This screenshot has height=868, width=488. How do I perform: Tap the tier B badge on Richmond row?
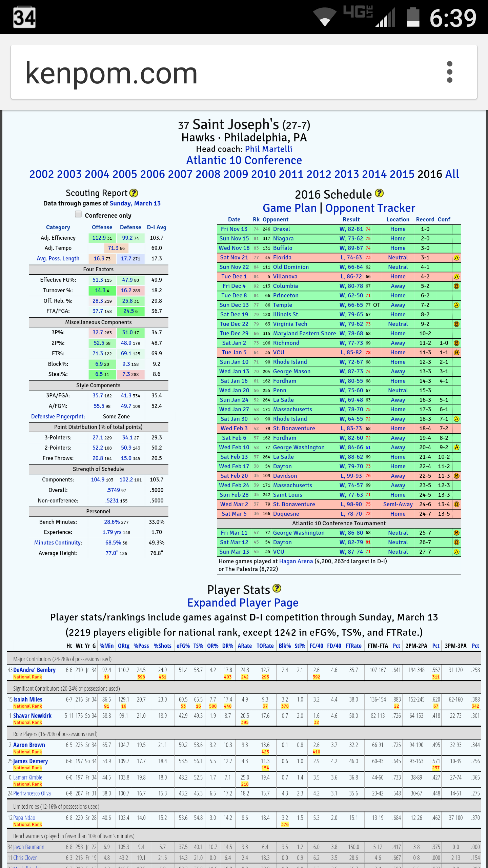[x=456, y=343]
